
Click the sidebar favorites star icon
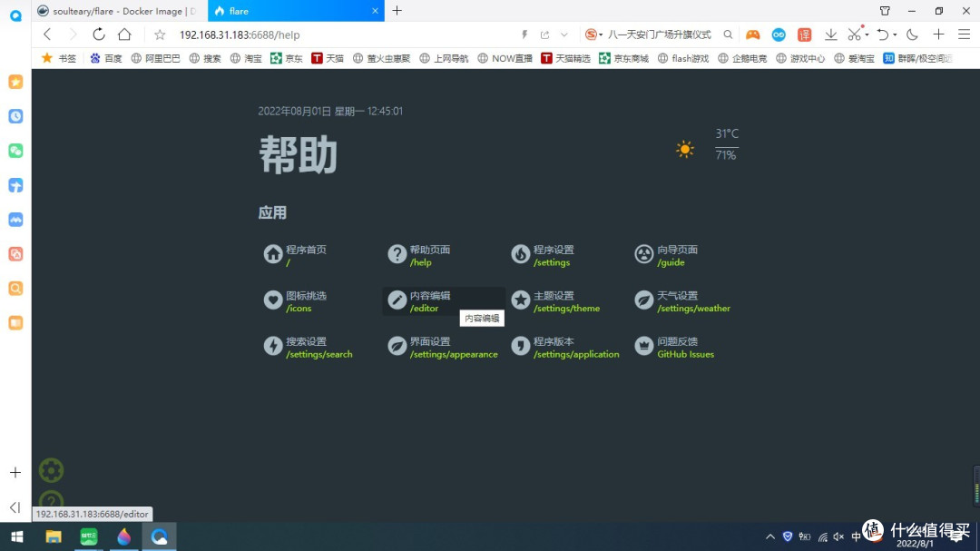15,82
